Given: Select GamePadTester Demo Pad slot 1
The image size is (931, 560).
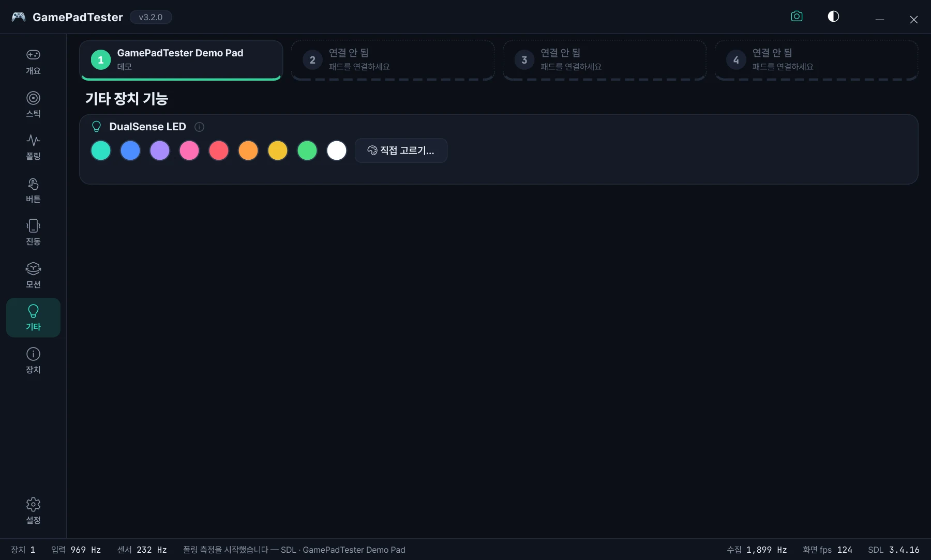Looking at the screenshot, I should tap(181, 60).
